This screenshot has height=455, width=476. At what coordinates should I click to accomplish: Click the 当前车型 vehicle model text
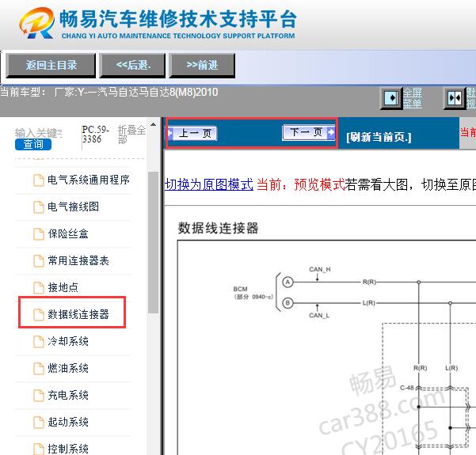pos(109,92)
